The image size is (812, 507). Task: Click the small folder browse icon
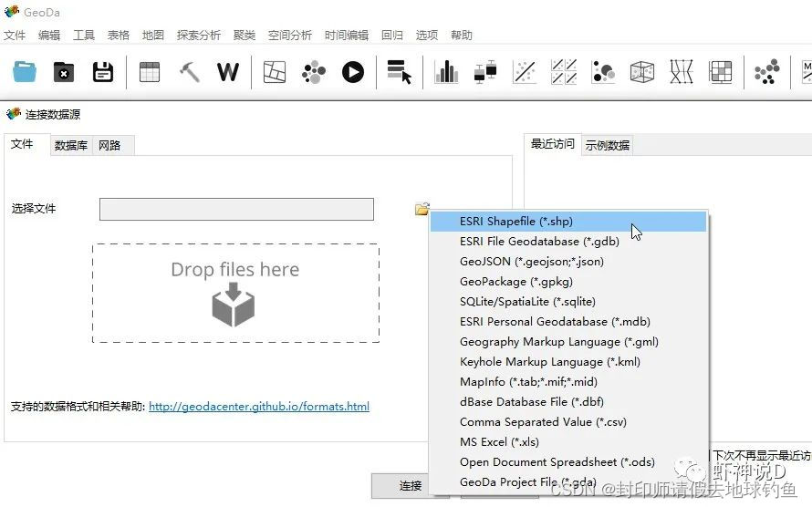click(422, 209)
